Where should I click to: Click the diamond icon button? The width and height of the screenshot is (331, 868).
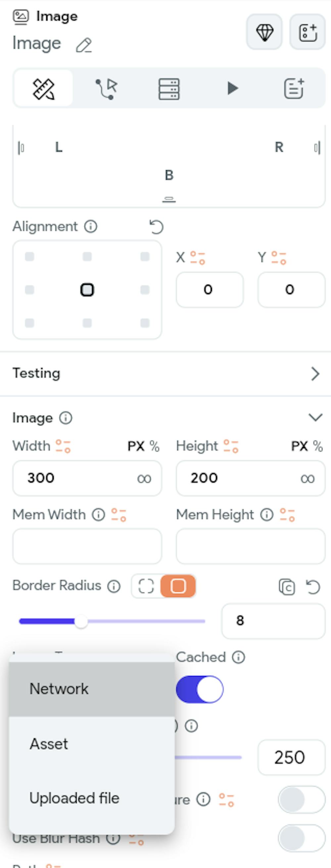click(x=264, y=32)
